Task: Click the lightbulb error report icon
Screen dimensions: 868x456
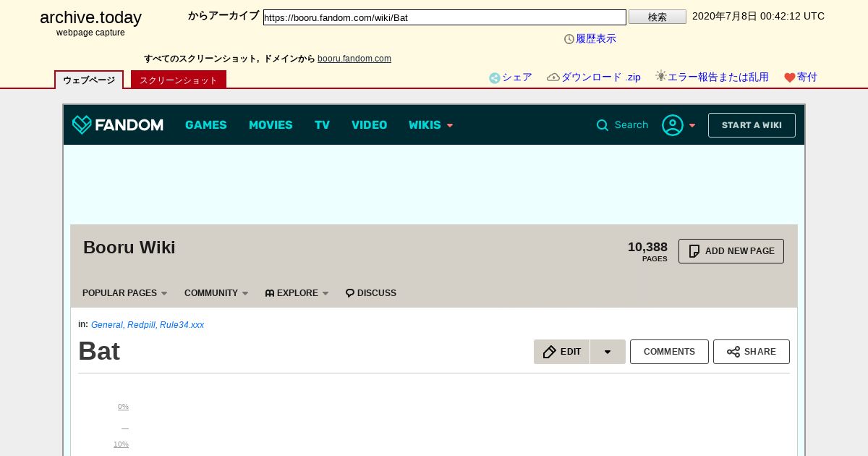Action: [660, 76]
